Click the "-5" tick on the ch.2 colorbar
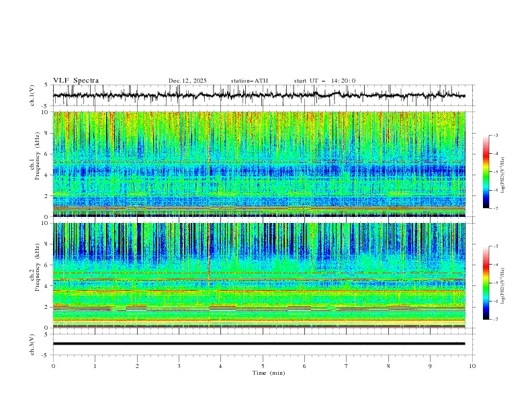The height and width of the screenshot is (411, 532). [x=495, y=283]
